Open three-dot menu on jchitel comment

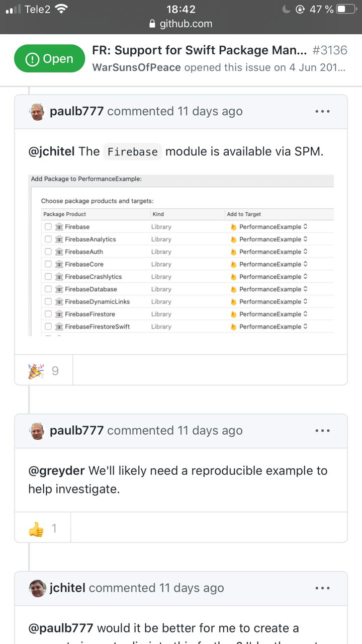322,588
